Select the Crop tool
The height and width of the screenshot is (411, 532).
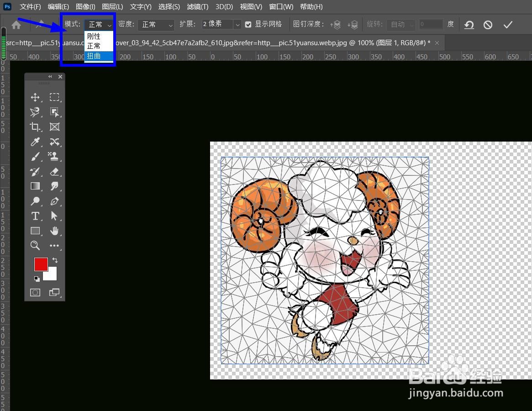click(35, 127)
